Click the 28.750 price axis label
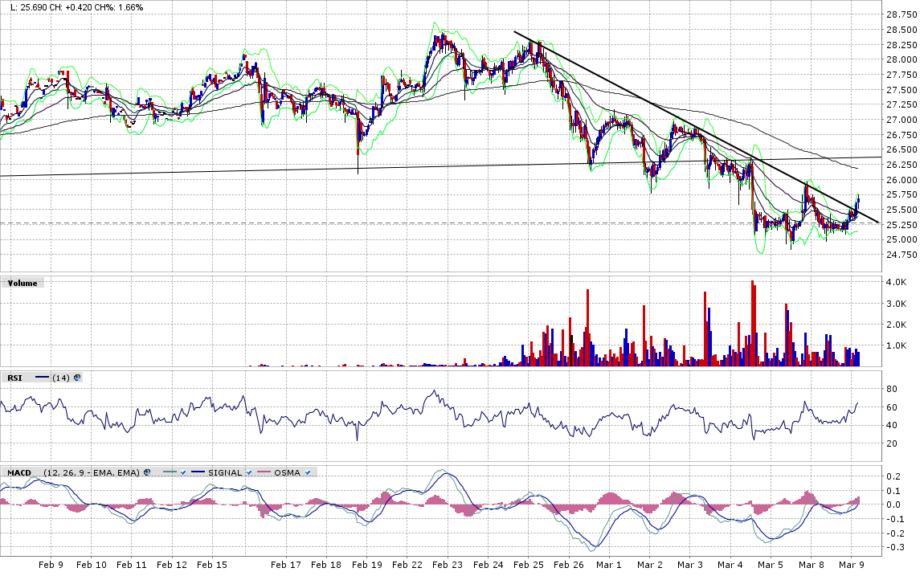Viewport: 924px width, 576px height. point(902,14)
